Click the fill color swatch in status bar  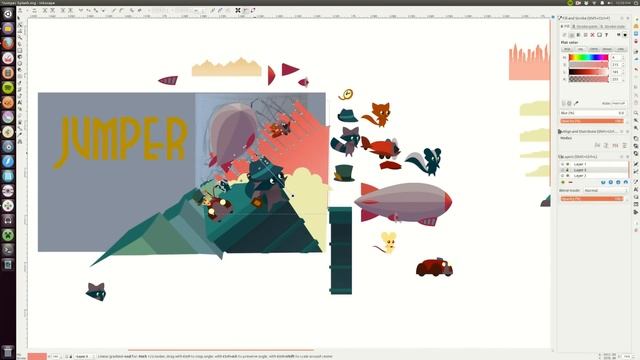tap(37, 356)
